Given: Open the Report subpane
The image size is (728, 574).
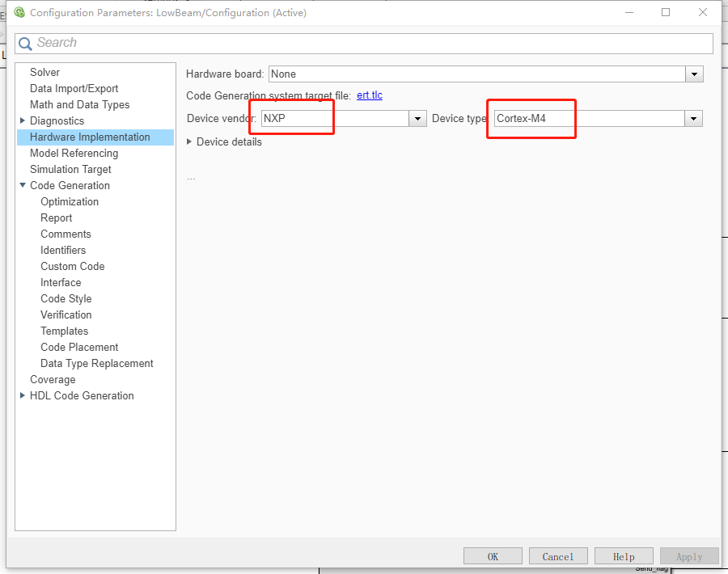Looking at the screenshot, I should [56, 218].
